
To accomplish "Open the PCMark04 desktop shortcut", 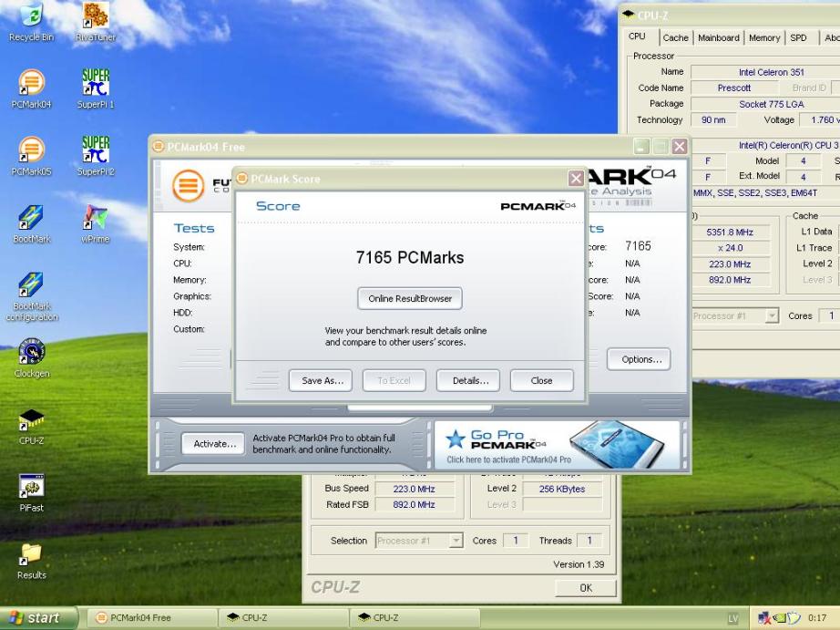I will click(31, 88).
